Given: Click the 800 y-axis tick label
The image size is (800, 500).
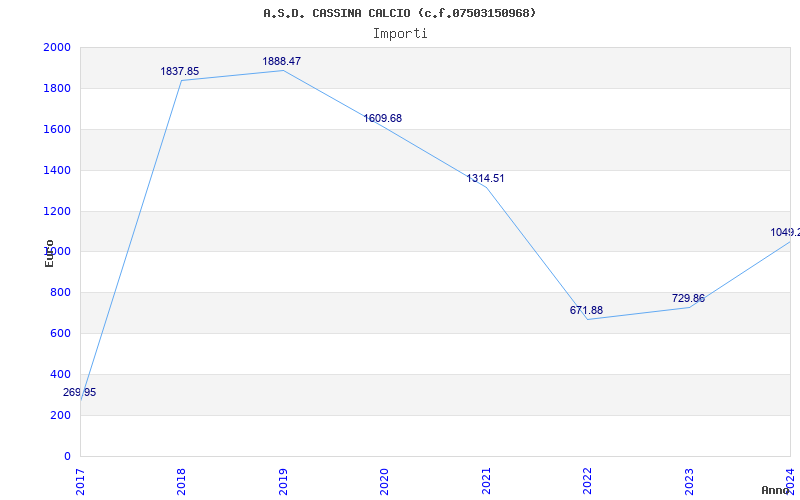Looking at the screenshot, I should click(60, 293).
